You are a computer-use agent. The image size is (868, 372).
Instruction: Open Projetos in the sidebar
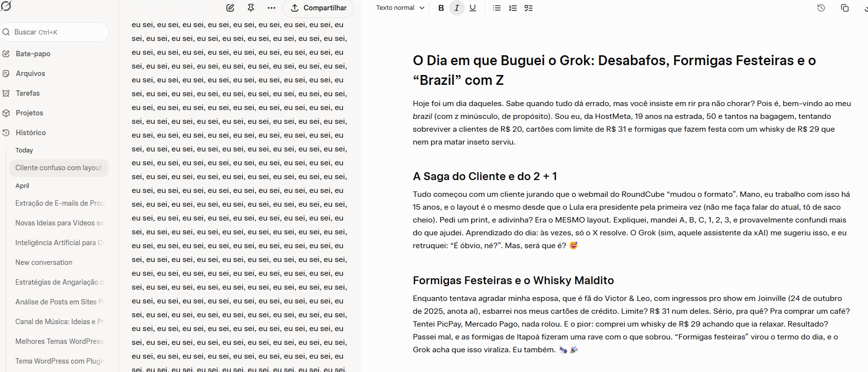(x=30, y=113)
